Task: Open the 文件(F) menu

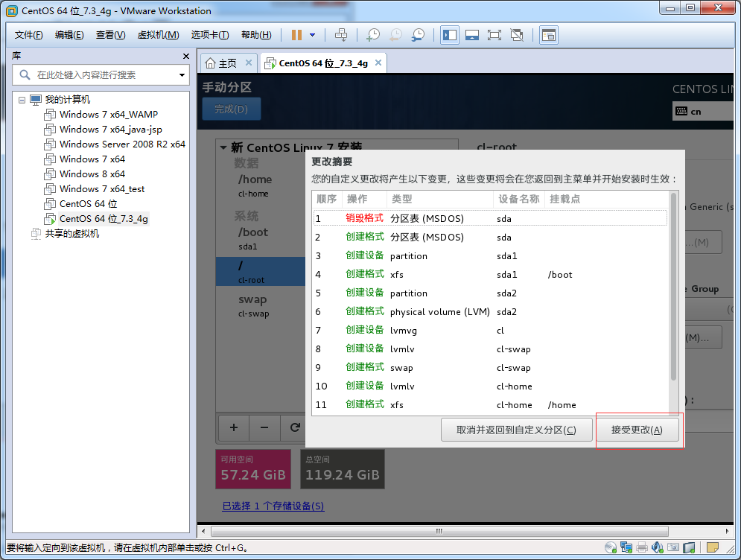Action: [28, 35]
